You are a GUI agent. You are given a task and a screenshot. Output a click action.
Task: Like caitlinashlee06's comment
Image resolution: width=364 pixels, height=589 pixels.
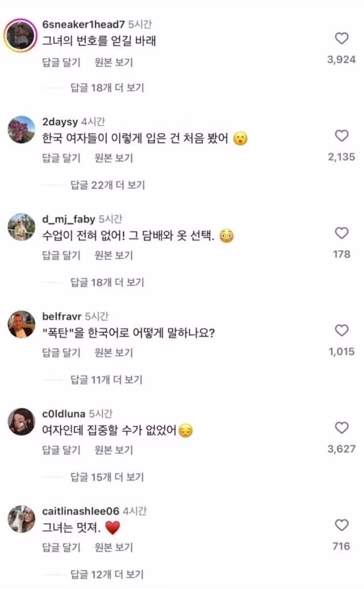pos(342,525)
